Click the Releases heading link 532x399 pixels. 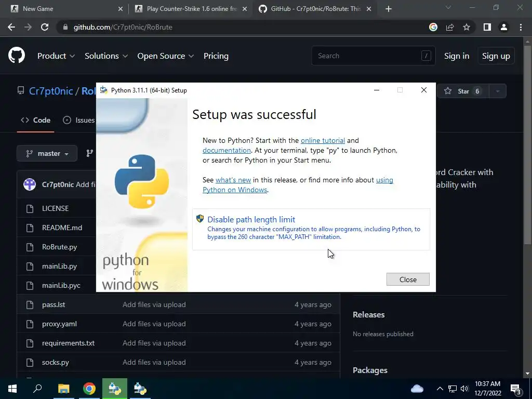pos(368,314)
